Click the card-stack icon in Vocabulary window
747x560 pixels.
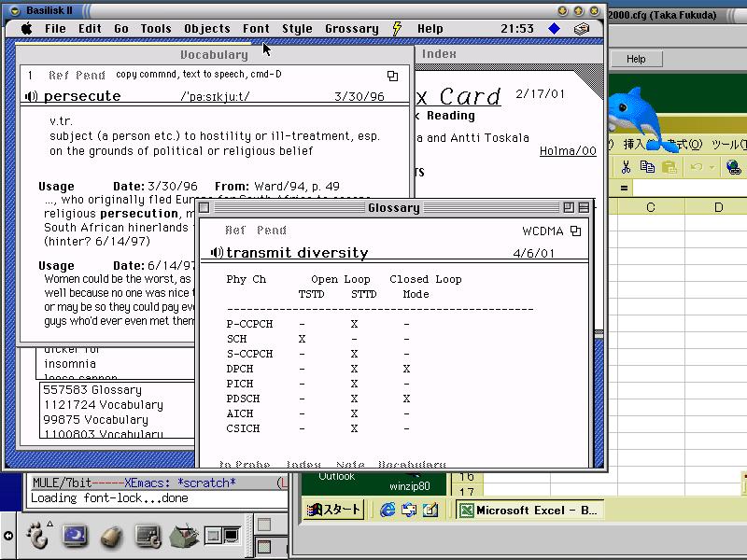click(393, 76)
